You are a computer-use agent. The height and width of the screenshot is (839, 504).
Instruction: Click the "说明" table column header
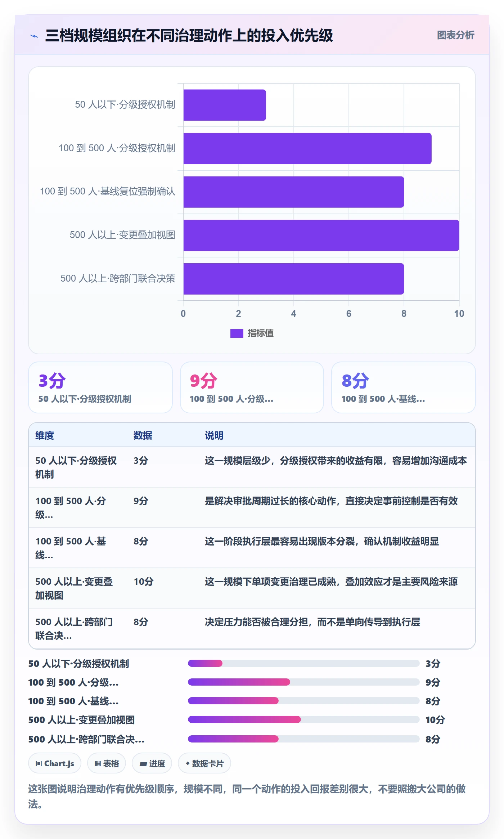tap(214, 435)
